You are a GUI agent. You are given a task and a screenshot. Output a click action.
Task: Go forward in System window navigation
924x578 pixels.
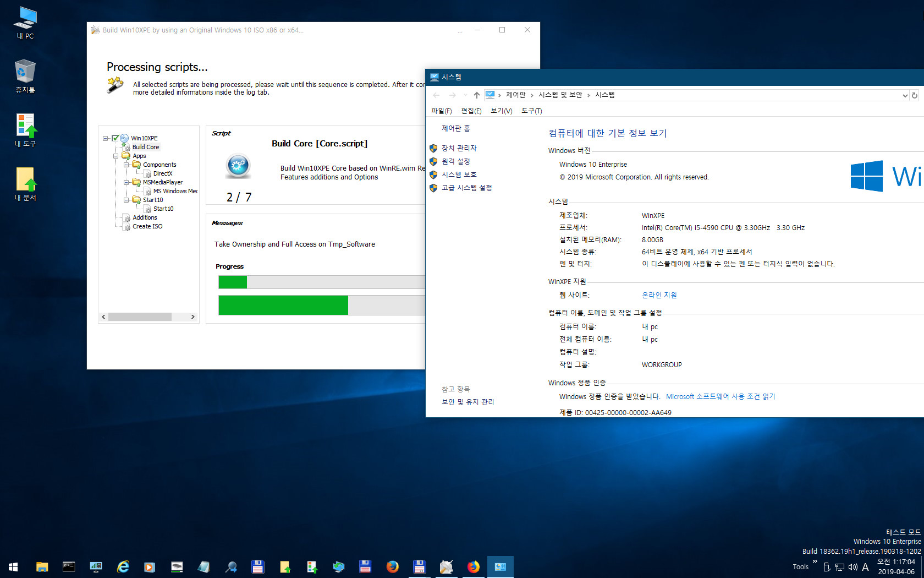[x=452, y=95]
